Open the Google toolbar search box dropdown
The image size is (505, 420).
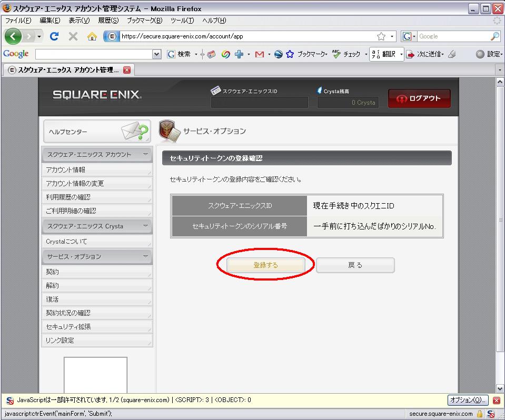(156, 54)
